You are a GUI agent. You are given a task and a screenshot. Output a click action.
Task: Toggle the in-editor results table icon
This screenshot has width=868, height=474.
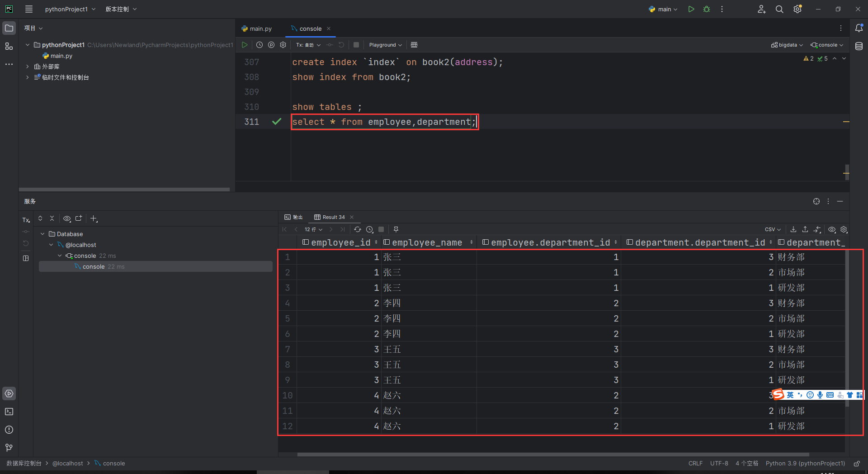tap(414, 45)
